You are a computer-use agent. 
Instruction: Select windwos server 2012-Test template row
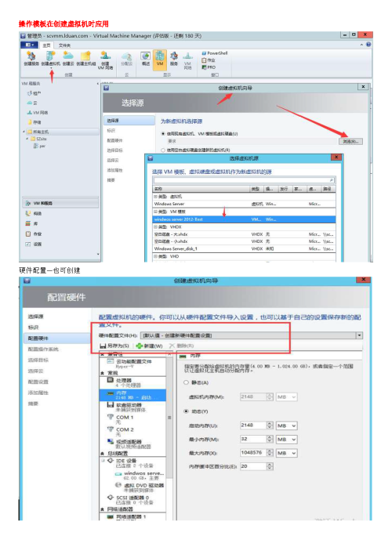coord(244,219)
